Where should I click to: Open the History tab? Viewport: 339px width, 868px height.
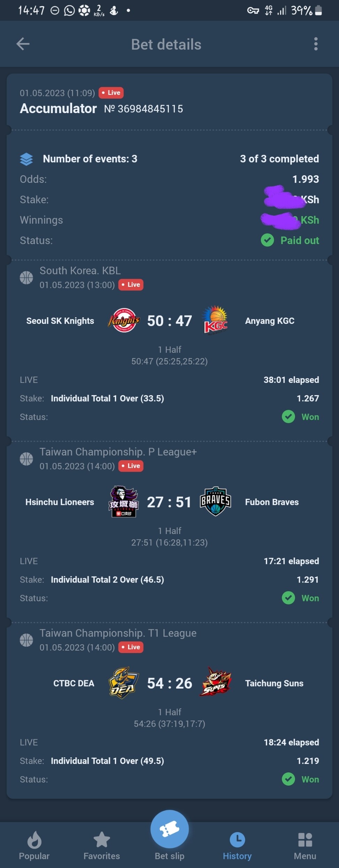pyautogui.click(x=237, y=846)
